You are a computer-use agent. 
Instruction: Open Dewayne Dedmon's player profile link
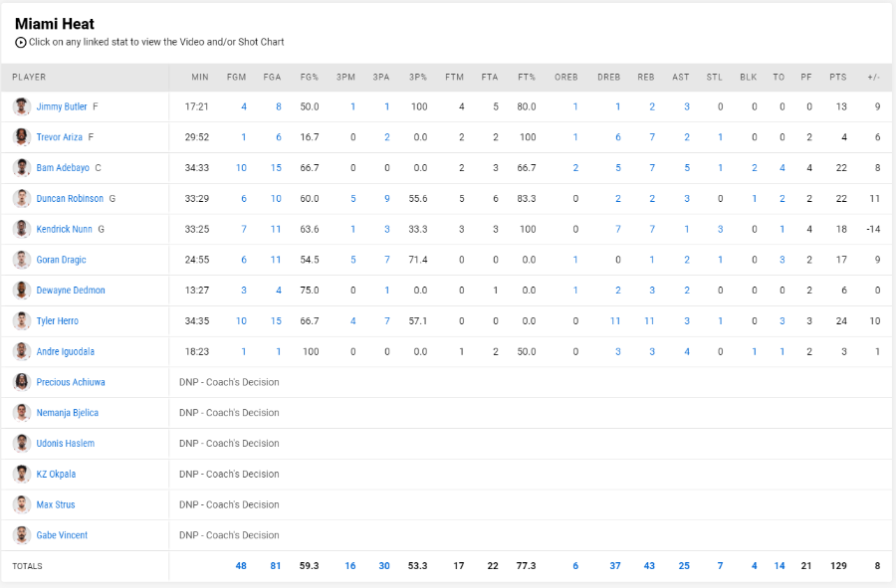pyautogui.click(x=71, y=290)
